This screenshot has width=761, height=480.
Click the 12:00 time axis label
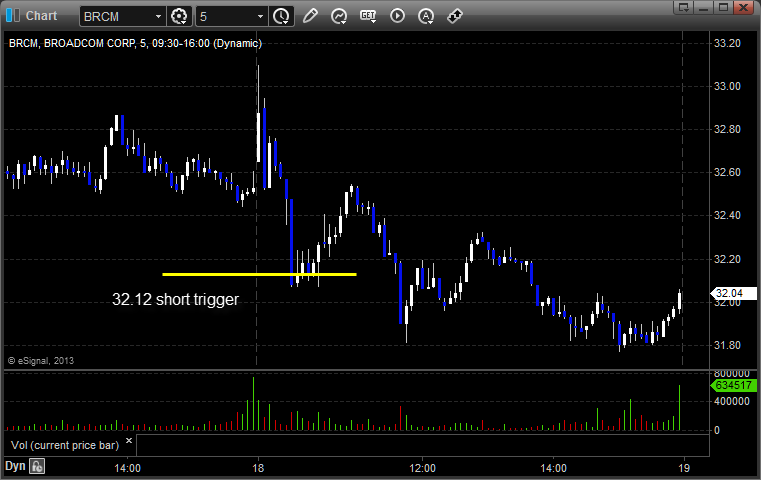[x=422, y=468]
